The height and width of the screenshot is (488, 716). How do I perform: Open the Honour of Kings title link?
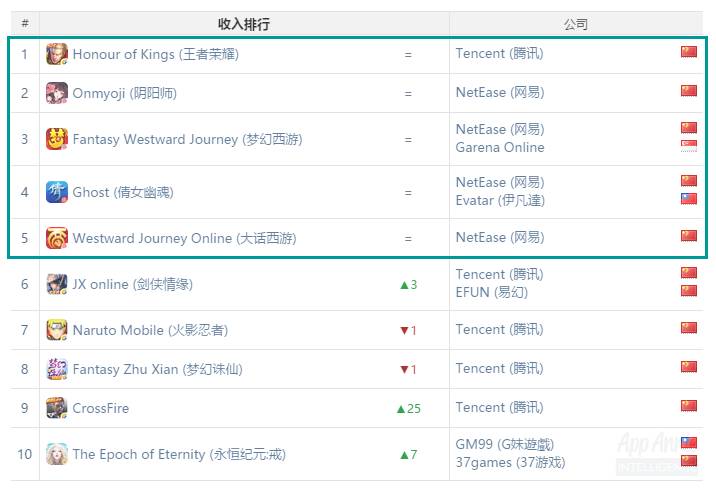point(155,54)
